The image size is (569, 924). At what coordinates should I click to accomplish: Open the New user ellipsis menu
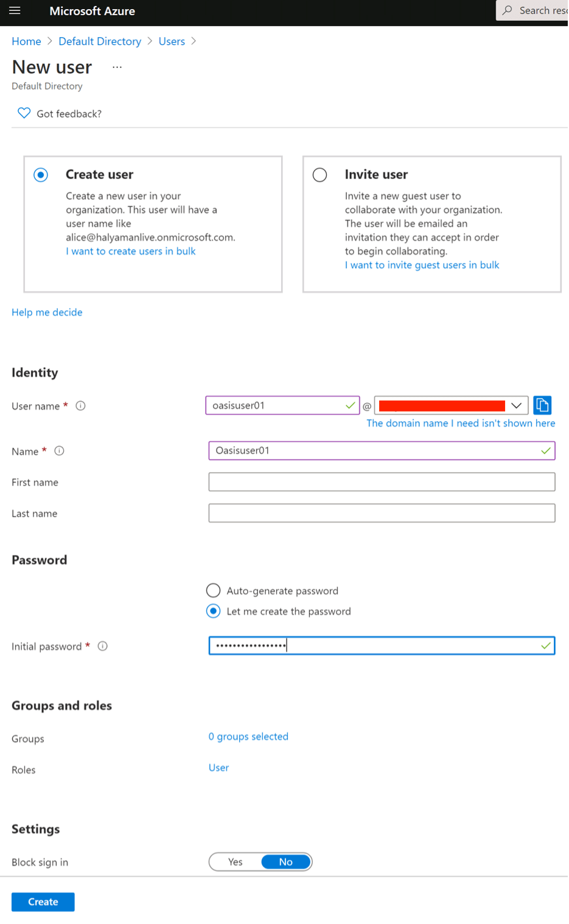pos(117,67)
